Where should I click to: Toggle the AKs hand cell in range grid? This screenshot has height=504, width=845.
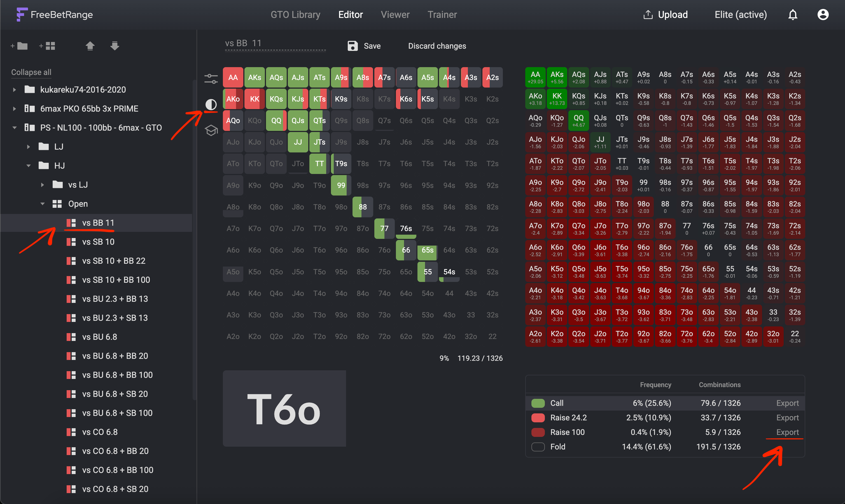254,77
